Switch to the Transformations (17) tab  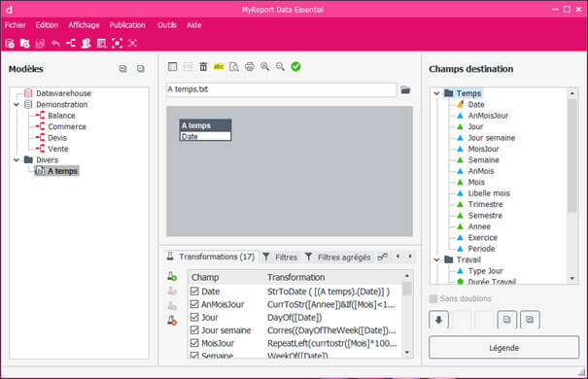point(212,257)
